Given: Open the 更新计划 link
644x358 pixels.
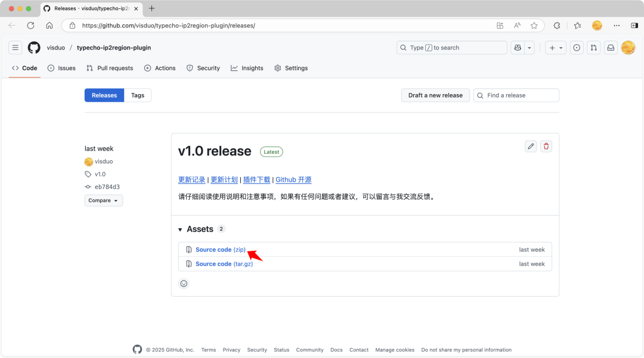Looking at the screenshot, I should tap(224, 180).
